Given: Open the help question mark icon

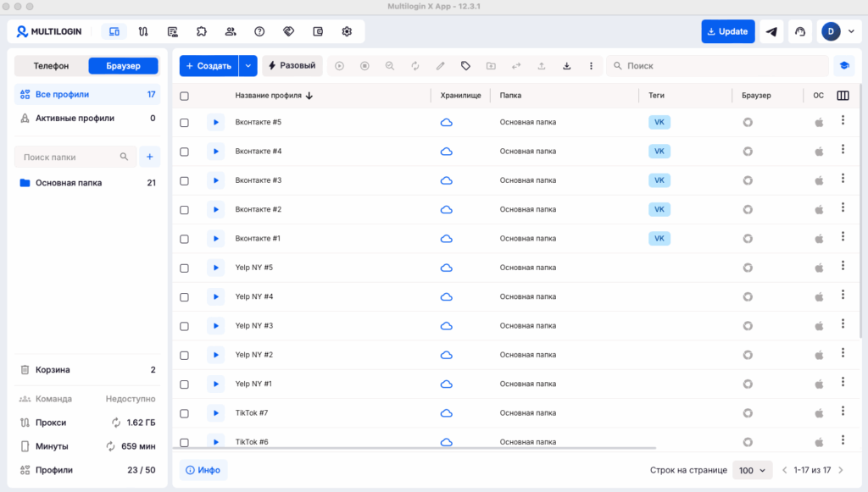Looking at the screenshot, I should [259, 31].
